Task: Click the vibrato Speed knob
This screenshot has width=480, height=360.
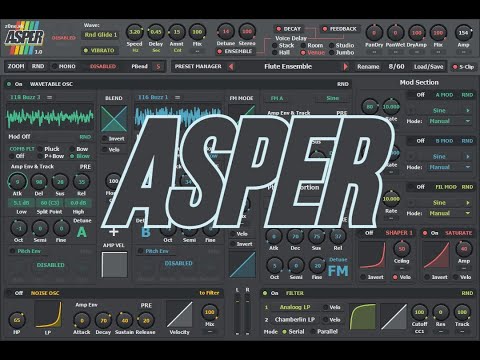Action: (135, 32)
